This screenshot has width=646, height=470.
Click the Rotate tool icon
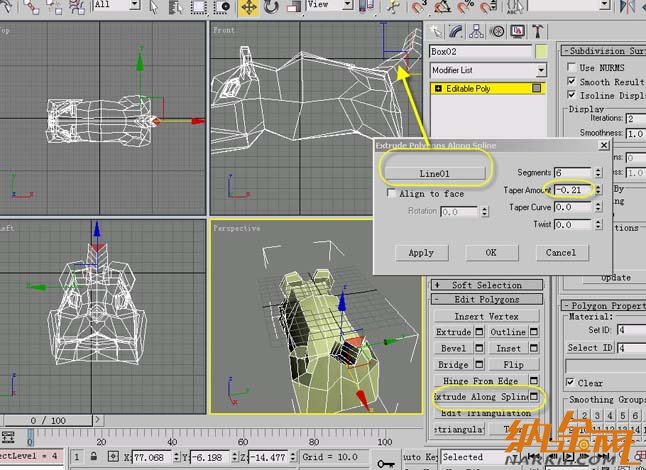point(272,7)
